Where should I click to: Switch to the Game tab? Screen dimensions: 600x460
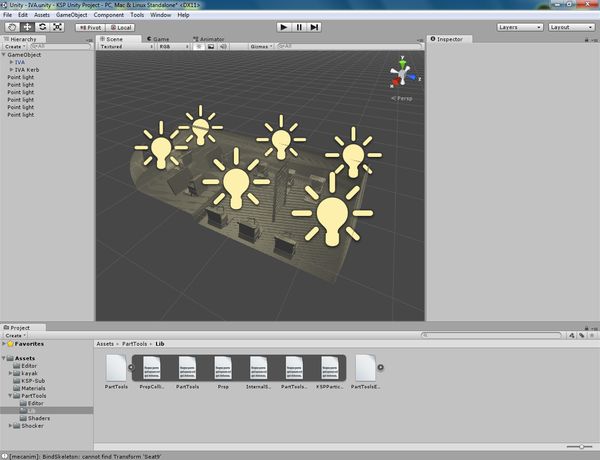[x=159, y=39]
